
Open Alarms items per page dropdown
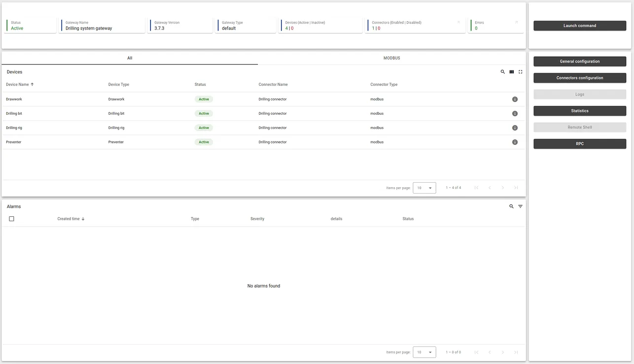(424, 352)
